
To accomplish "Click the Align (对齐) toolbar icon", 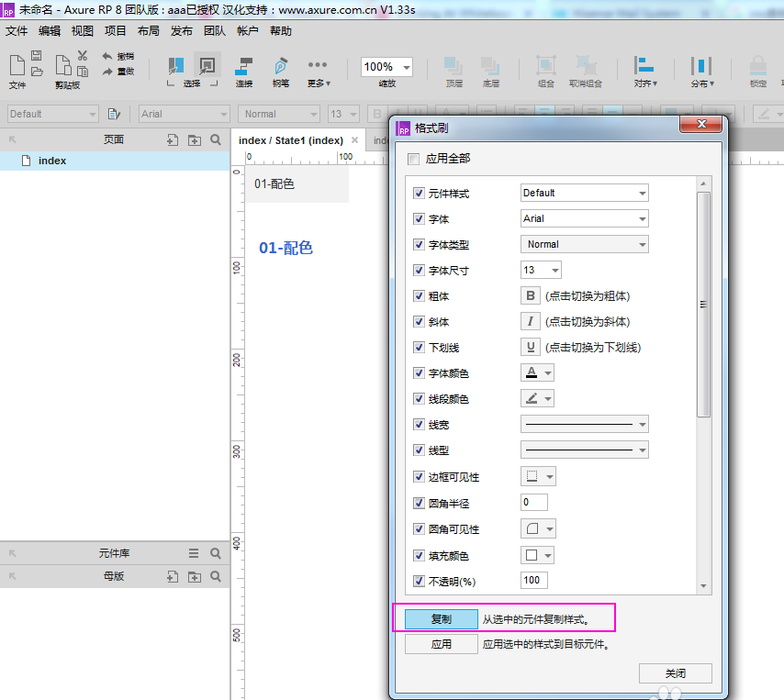I will (x=644, y=67).
